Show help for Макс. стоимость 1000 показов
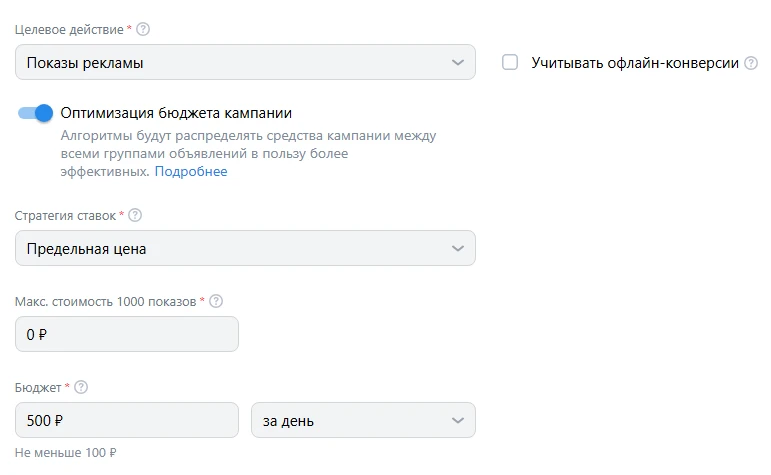 (x=216, y=301)
